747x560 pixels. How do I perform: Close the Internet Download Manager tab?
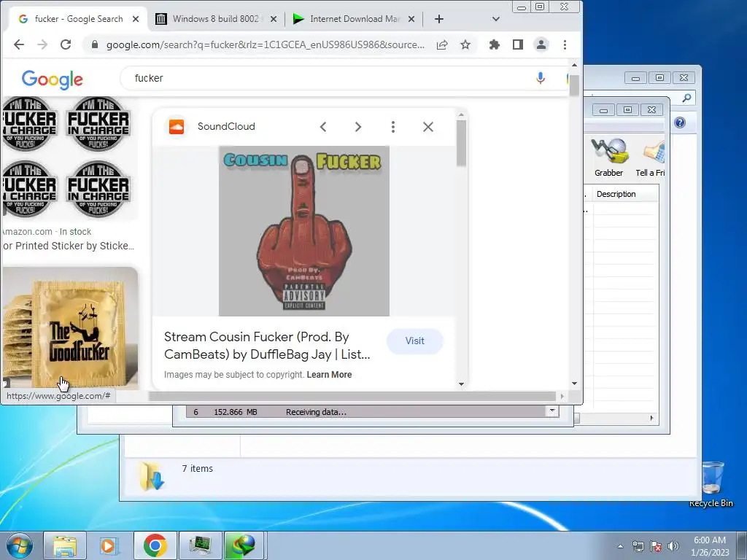411,19
